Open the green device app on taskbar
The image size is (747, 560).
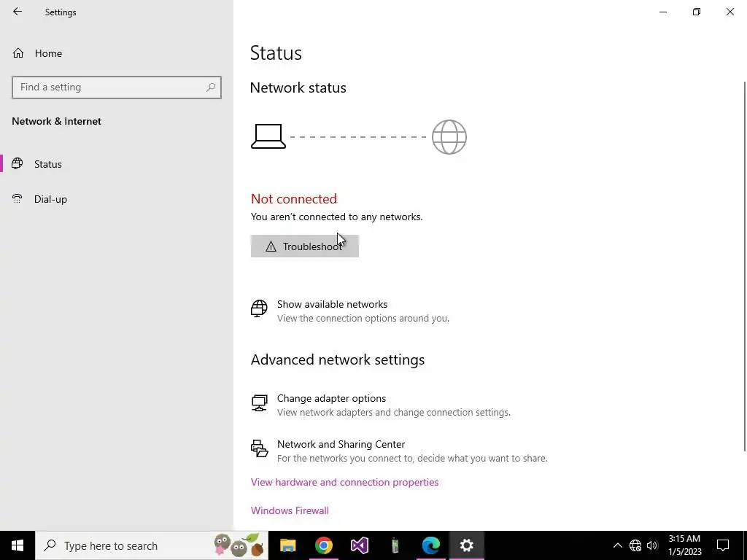tap(395, 545)
